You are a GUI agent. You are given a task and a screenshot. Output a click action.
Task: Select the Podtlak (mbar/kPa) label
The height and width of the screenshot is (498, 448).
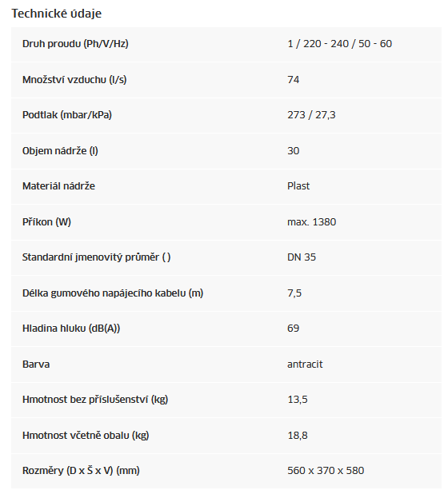pos(67,115)
